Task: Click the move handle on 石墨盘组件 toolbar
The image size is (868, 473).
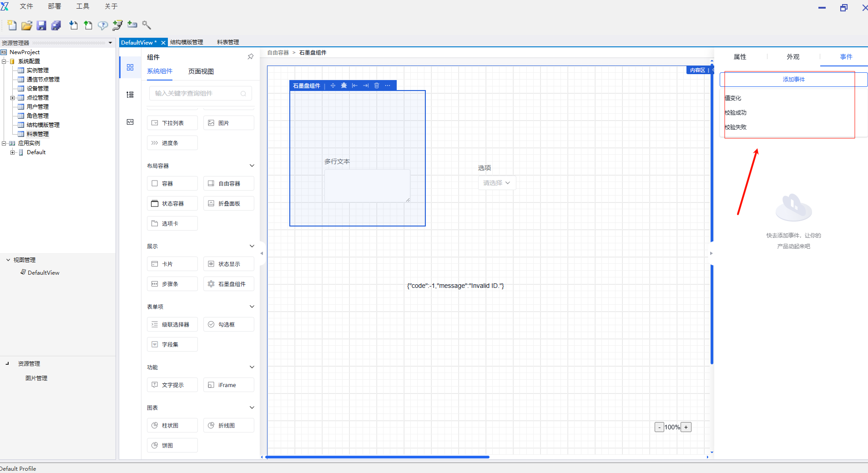Action: tap(333, 86)
